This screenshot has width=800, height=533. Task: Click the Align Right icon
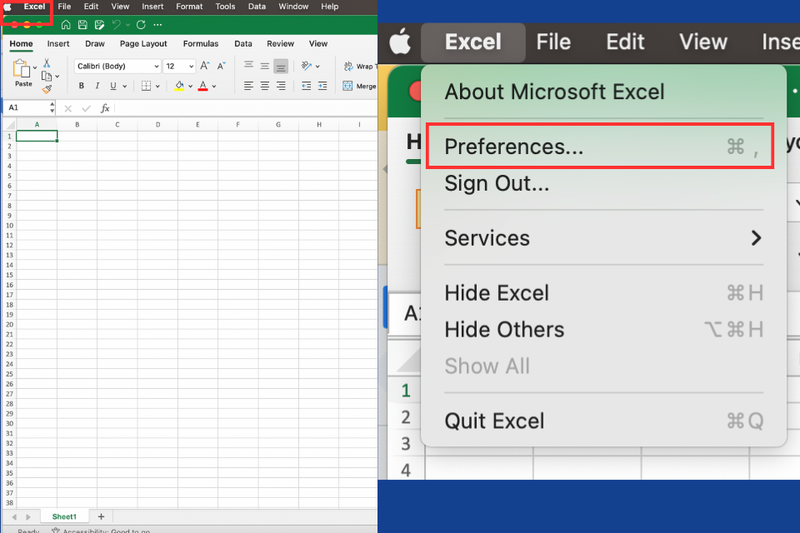point(281,86)
